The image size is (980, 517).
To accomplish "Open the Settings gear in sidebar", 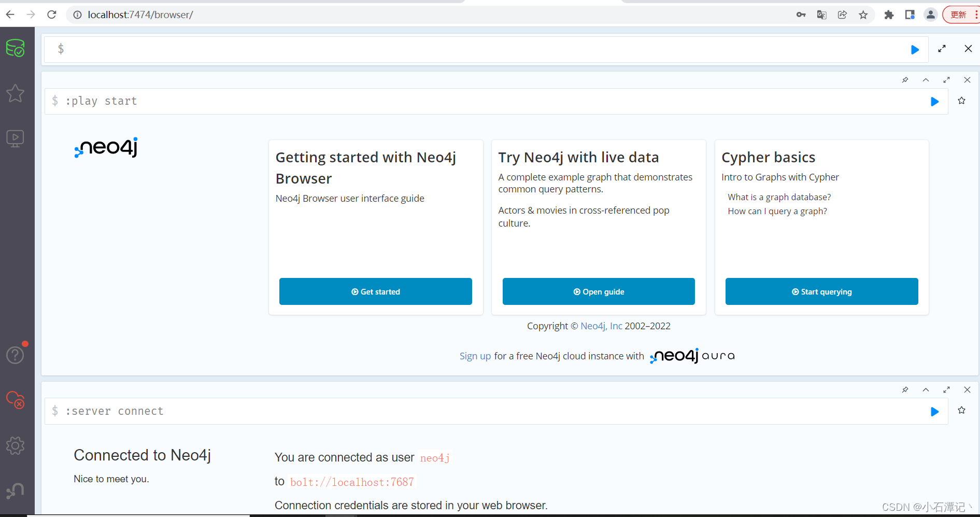I will [x=16, y=445].
